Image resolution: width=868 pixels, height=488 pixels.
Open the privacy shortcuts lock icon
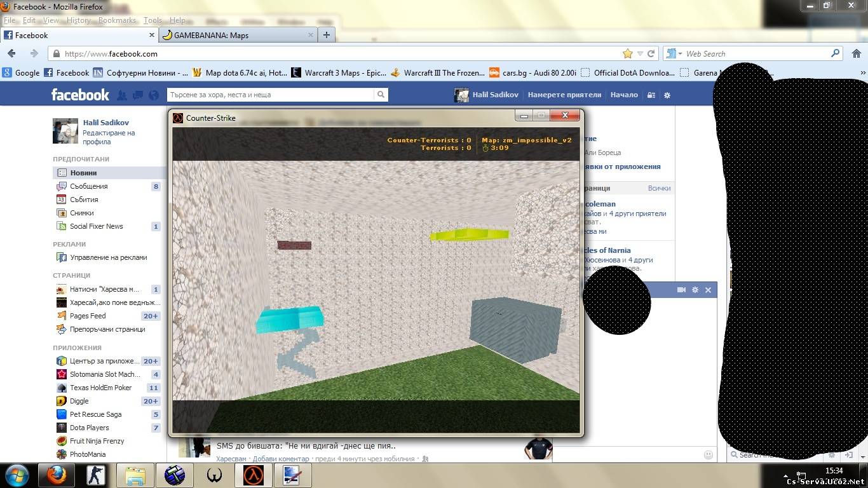(x=651, y=95)
